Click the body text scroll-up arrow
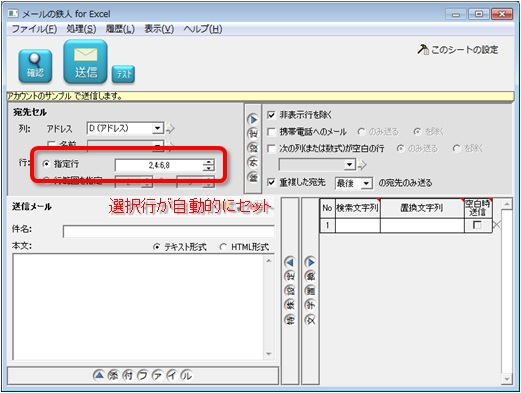521x393 pixels. click(x=269, y=260)
